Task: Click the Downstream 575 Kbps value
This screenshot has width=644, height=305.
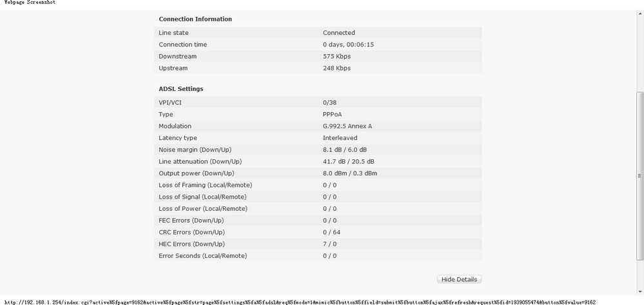Action: 337,57
